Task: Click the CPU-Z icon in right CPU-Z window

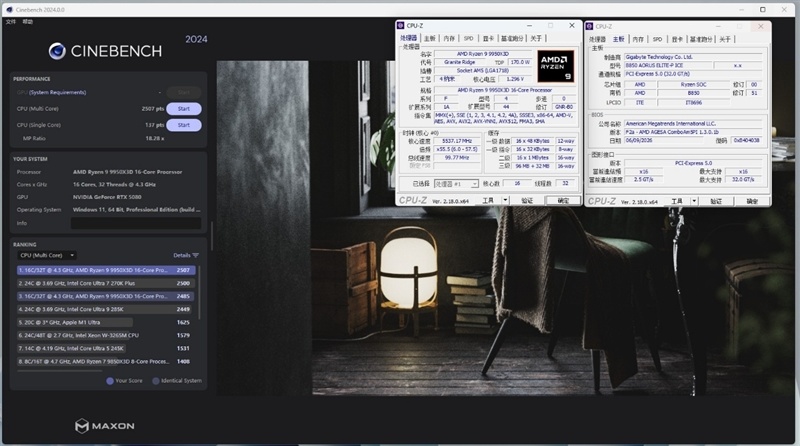Action: click(x=589, y=27)
